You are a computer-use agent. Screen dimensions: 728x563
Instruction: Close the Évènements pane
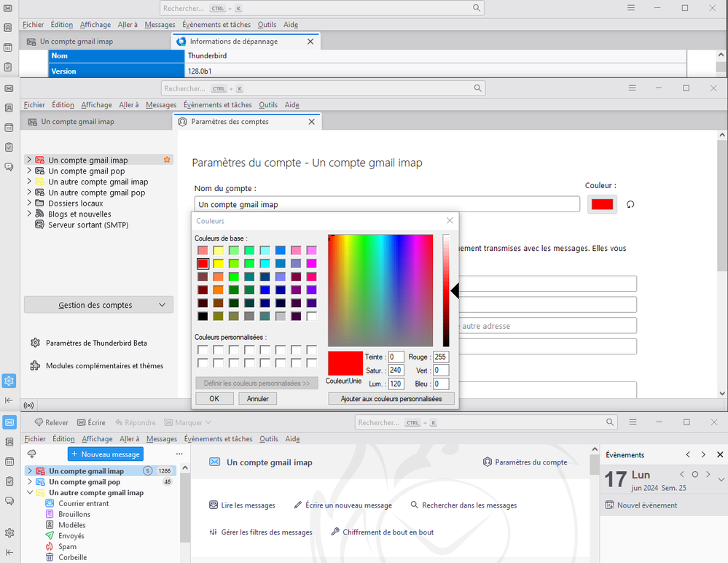tap(720, 455)
